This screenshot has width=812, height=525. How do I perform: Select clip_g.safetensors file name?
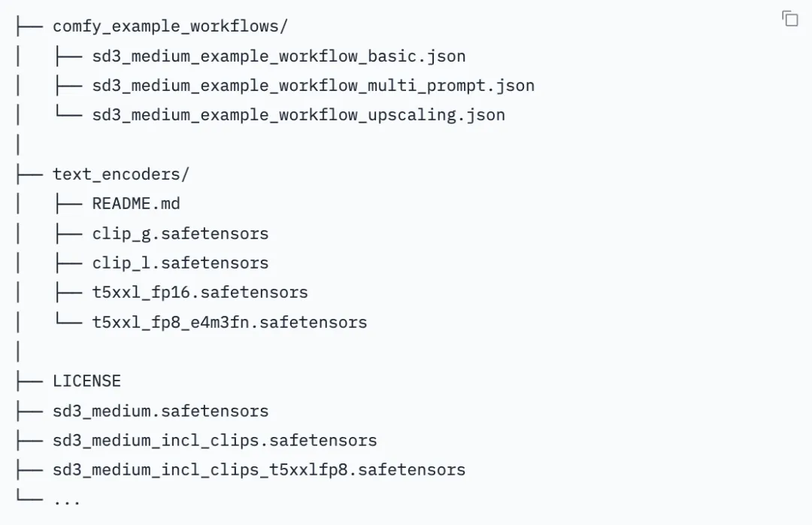click(180, 234)
